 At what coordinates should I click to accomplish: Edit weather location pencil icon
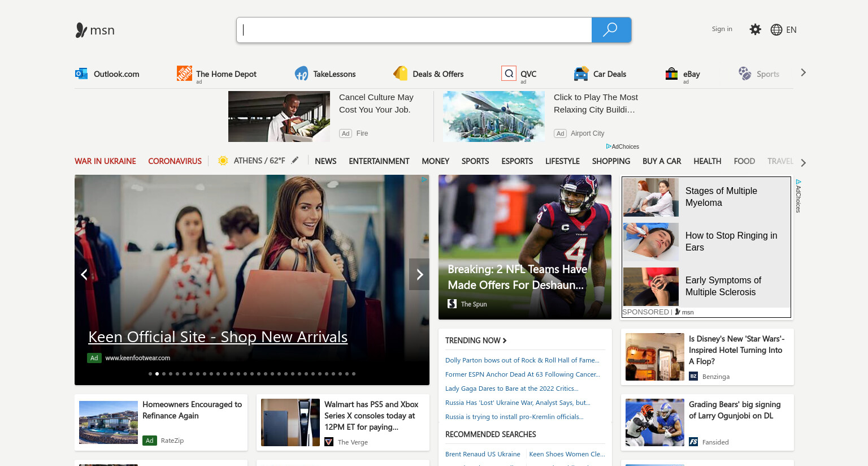pyautogui.click(x=295, y=161)
